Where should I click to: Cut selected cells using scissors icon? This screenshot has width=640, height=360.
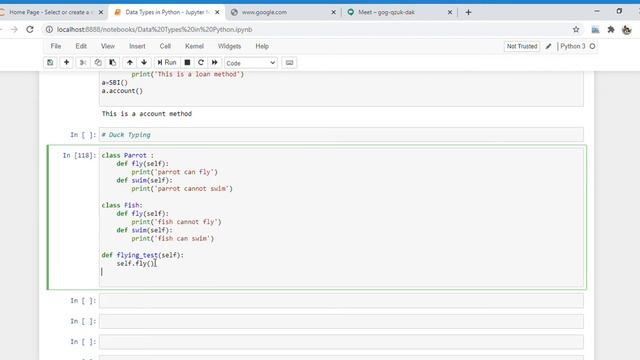[82, 63]
